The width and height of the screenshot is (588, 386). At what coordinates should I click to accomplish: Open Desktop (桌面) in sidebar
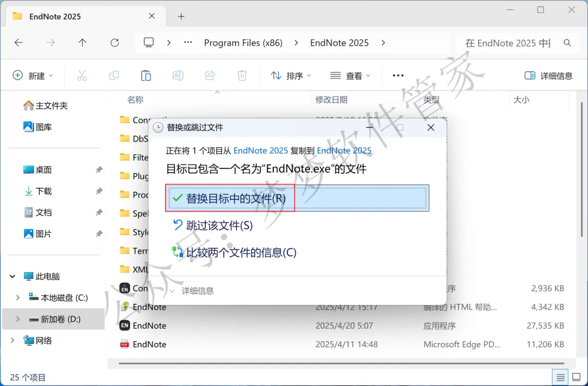[x=38, y=170]
